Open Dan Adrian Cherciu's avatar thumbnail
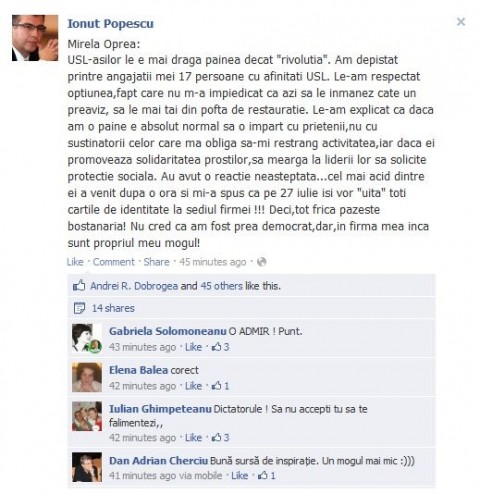Image resolution: width=480 pixels, height=494 pixels. point(87,467)
